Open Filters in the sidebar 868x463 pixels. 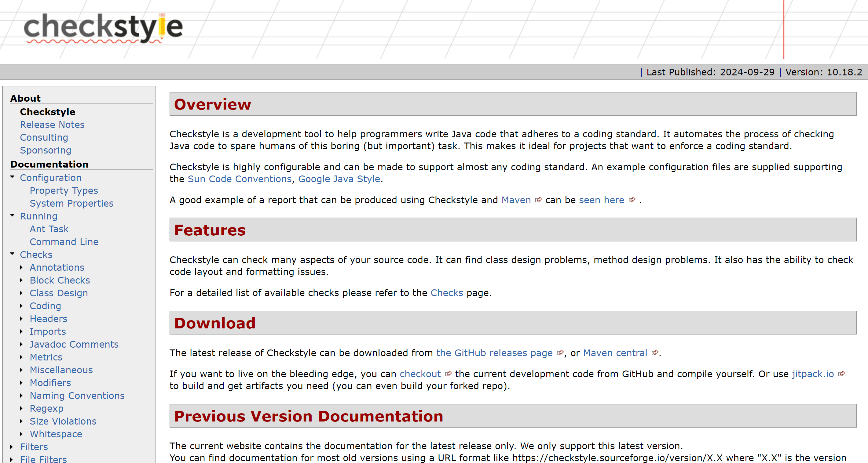[x=34, y=447]
